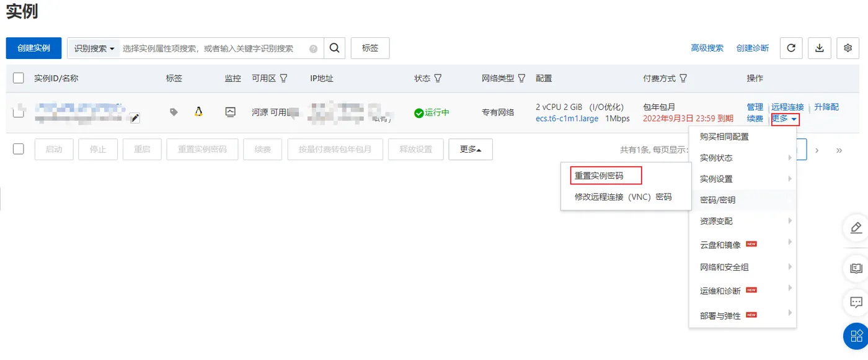Filter by billing method funnel icon
The height and width of the screenshot is (360, 868).
(x=683, y=78)
